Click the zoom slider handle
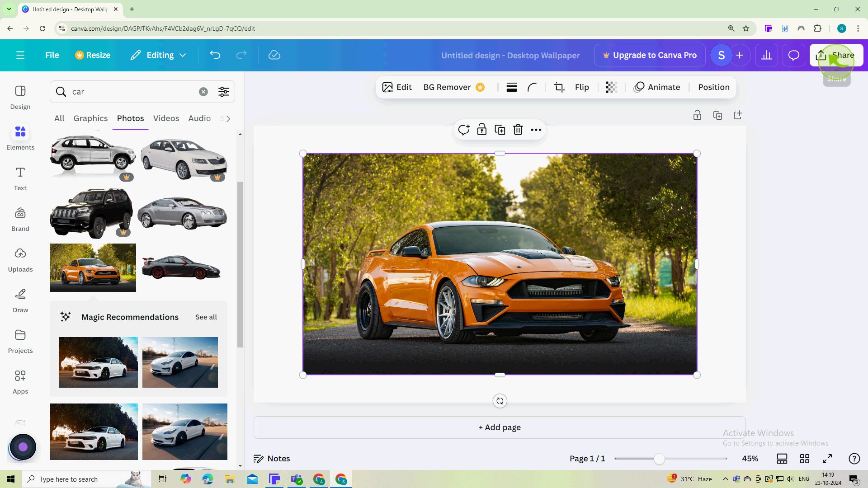Screen dimensions: 868x488 [659, 459]
